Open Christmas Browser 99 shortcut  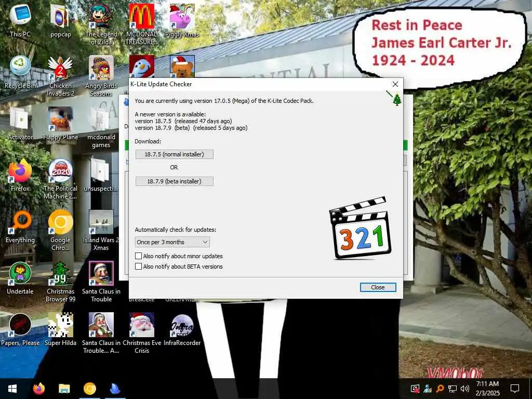(x=60, y=282)
